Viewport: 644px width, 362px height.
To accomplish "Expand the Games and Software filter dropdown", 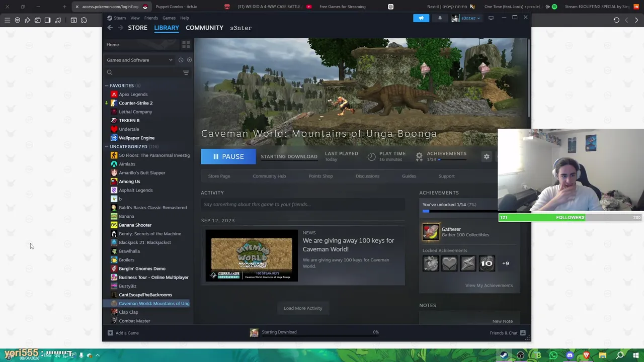I will pyautogui.click(x=139, y=60).
